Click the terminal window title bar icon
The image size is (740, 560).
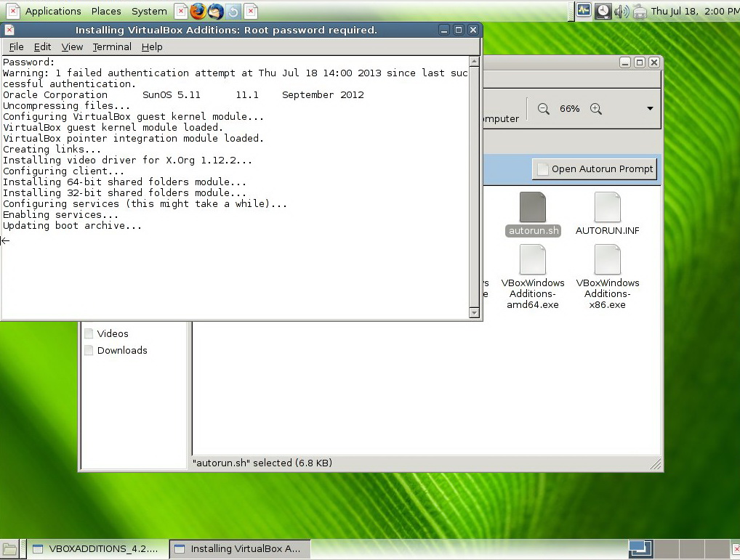pos(9,31)
